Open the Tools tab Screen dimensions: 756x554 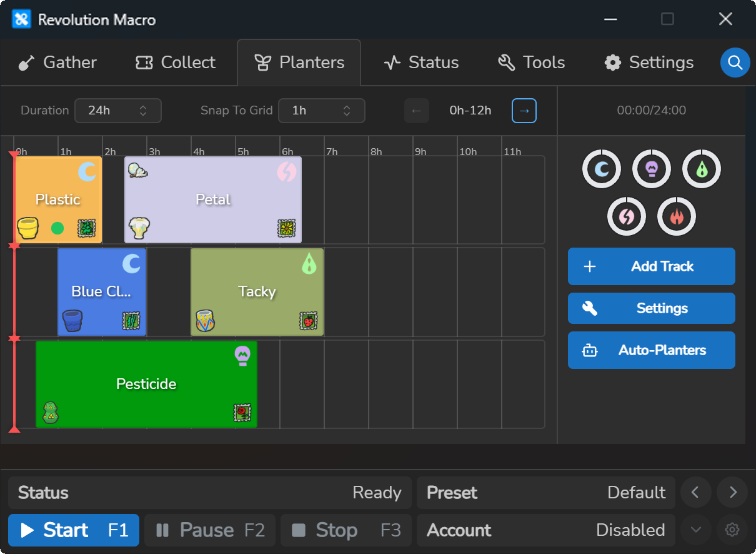[532, 63]
